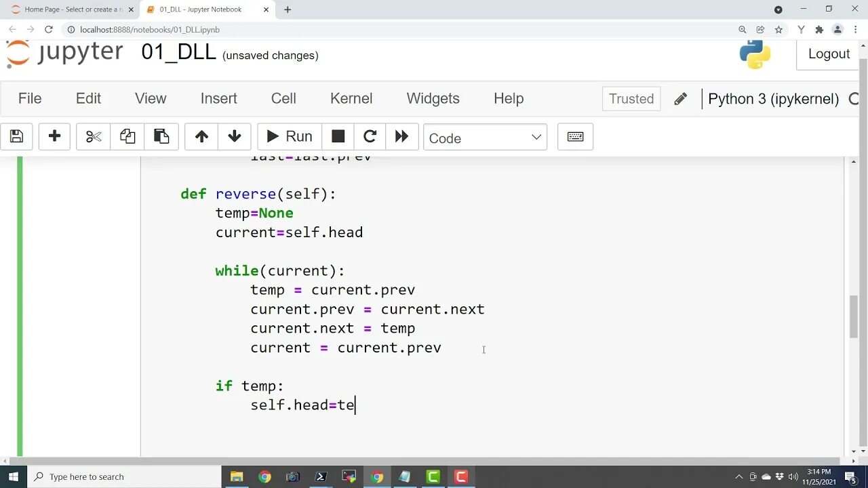Open the cell type Code dropdown
The image size is (868, 488).
coord(485,138)
